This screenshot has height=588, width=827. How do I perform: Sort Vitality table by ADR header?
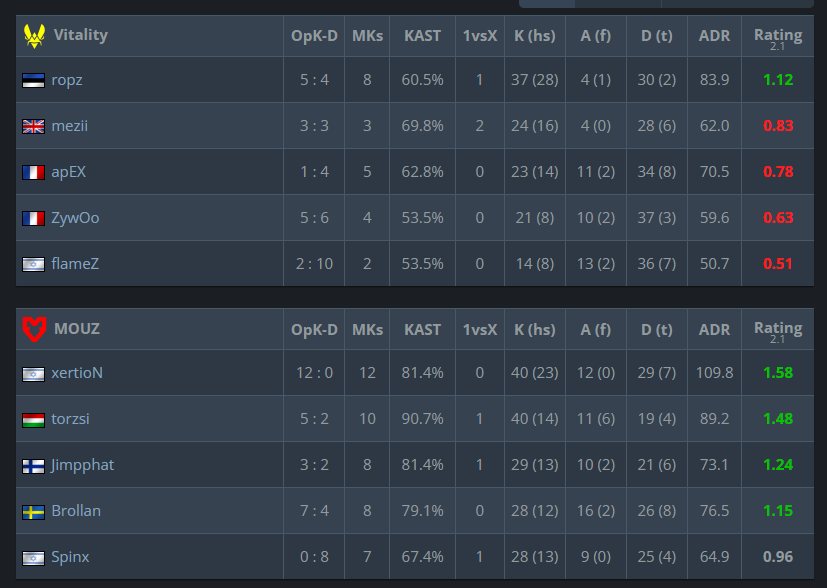714,36
